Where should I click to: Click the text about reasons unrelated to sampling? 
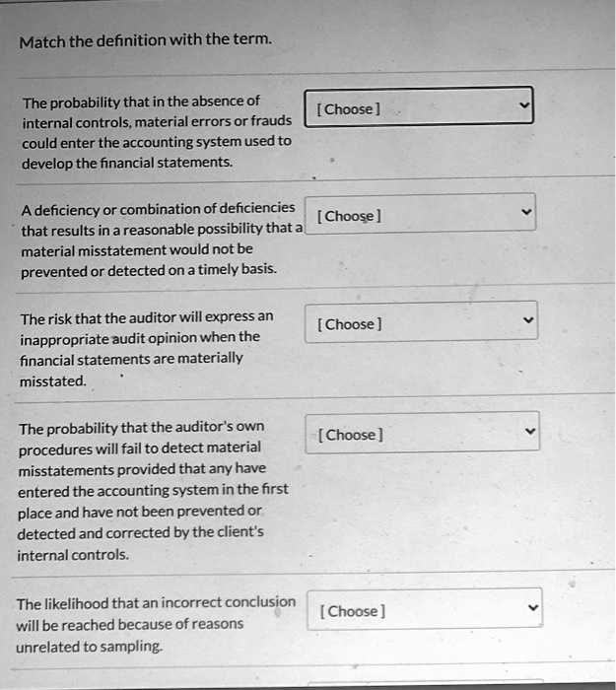(156, 624)
